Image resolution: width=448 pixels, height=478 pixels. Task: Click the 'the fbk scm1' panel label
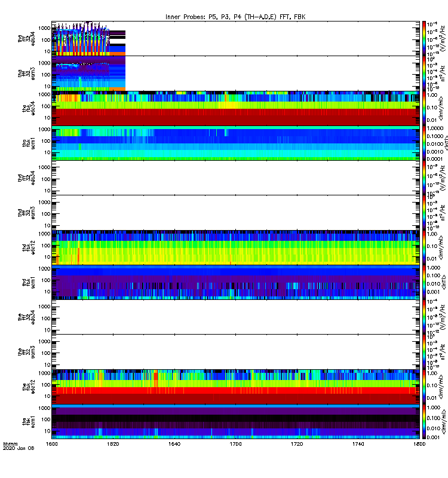pos(29,422)
